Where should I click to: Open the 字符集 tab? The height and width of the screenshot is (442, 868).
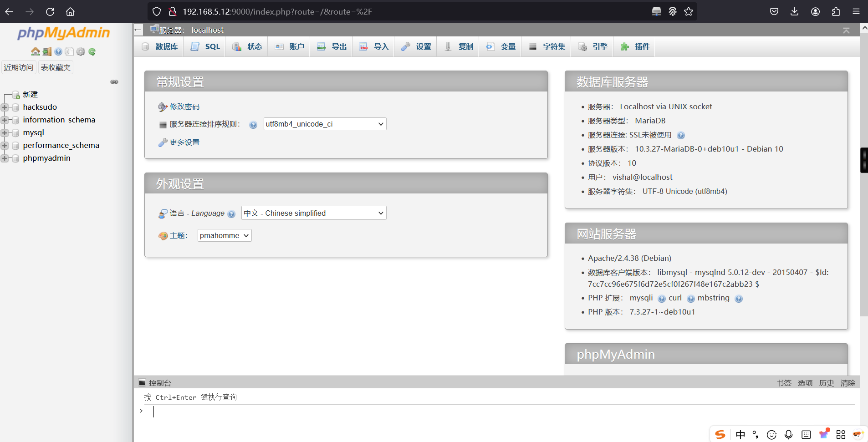coord(547,46)
